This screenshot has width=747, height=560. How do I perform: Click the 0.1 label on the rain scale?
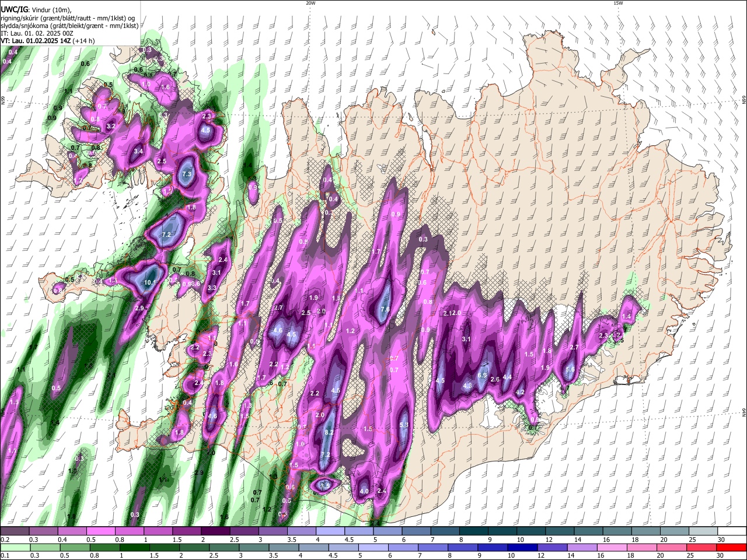click(5, 556)
